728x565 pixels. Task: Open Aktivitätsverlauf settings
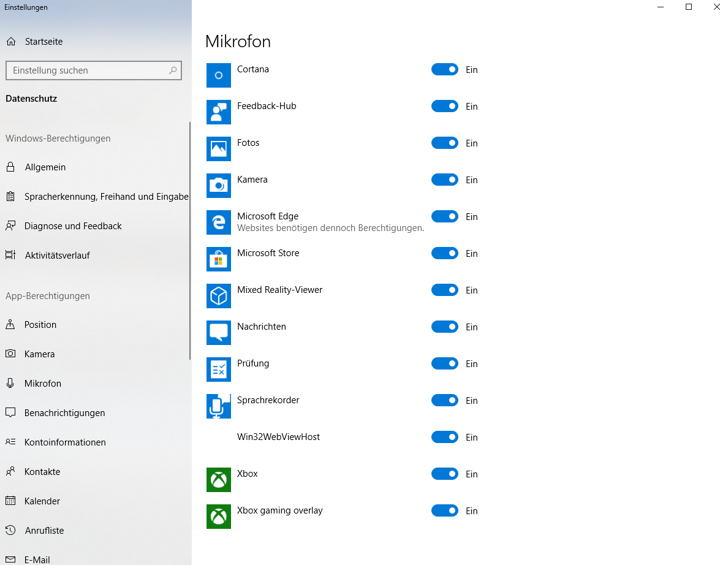[x=95, y=255]
